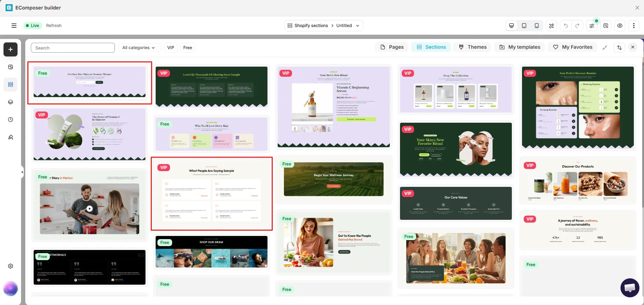The height and width of the screenshot is (305, 644).
Task: Click the plus add element button
Action: click(11, 49)
